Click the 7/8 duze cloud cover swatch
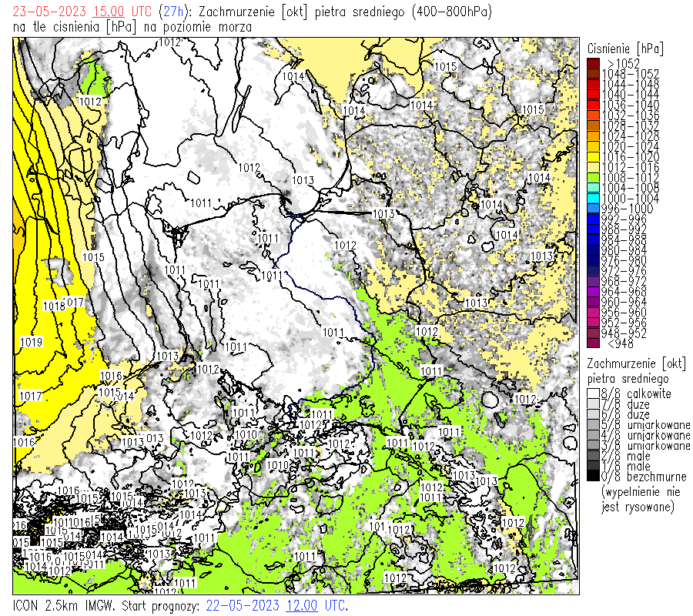This screenshot has height=616, width=693. point(593,404)
